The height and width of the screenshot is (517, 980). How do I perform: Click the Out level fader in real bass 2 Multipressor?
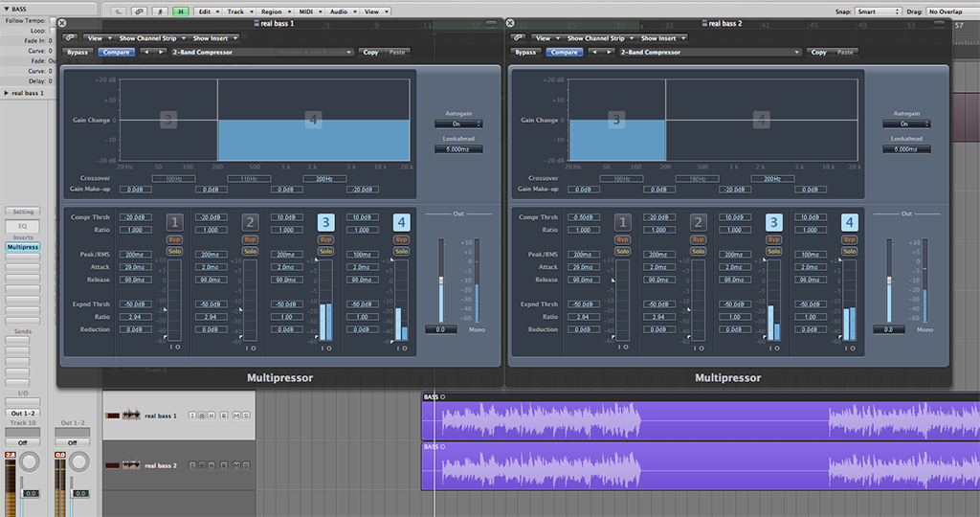(x=889, y=281)
